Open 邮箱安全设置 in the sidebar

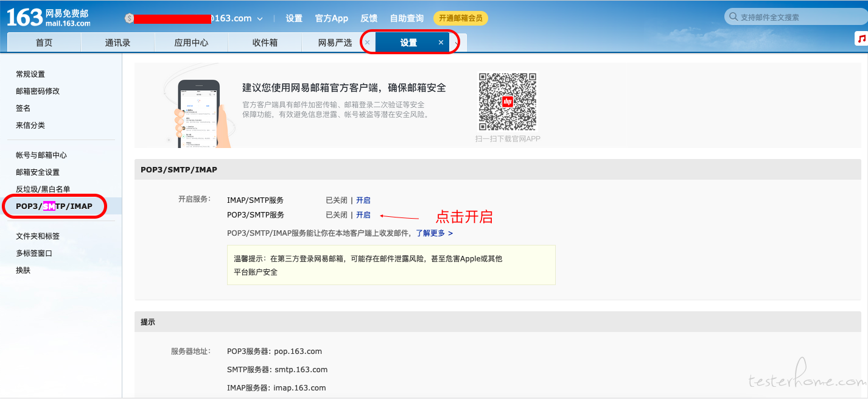(38, 172)
